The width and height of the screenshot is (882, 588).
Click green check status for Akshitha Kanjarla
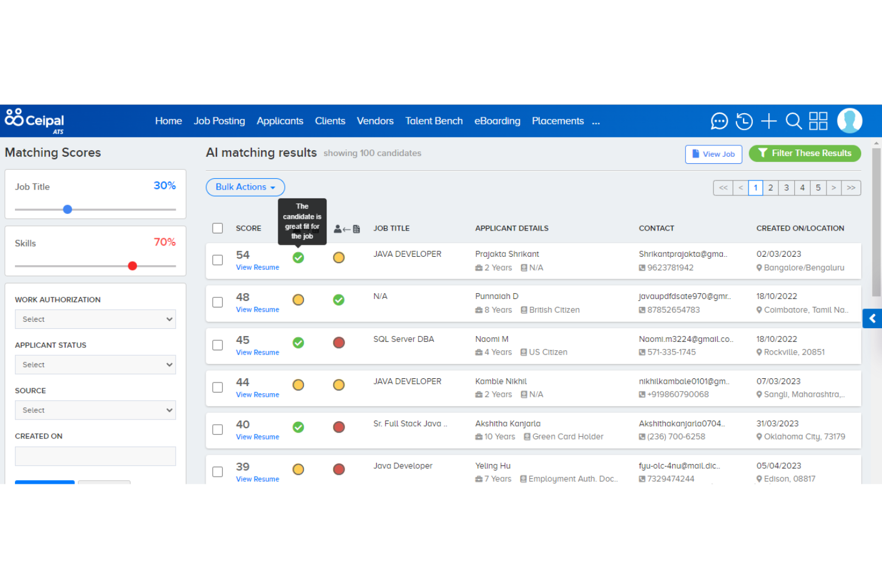click(299, 427)
